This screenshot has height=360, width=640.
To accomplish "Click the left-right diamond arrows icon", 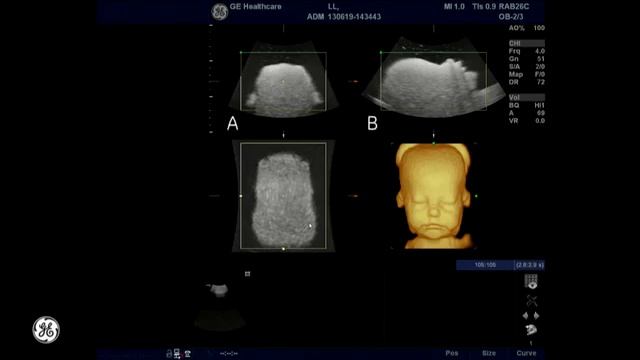I will click(x=531, y=316).
